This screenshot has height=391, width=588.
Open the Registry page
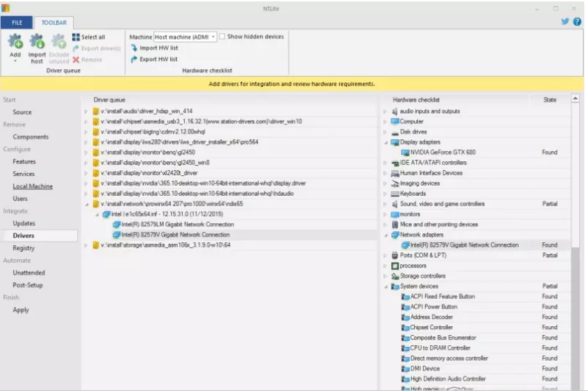tap(24, 248)
